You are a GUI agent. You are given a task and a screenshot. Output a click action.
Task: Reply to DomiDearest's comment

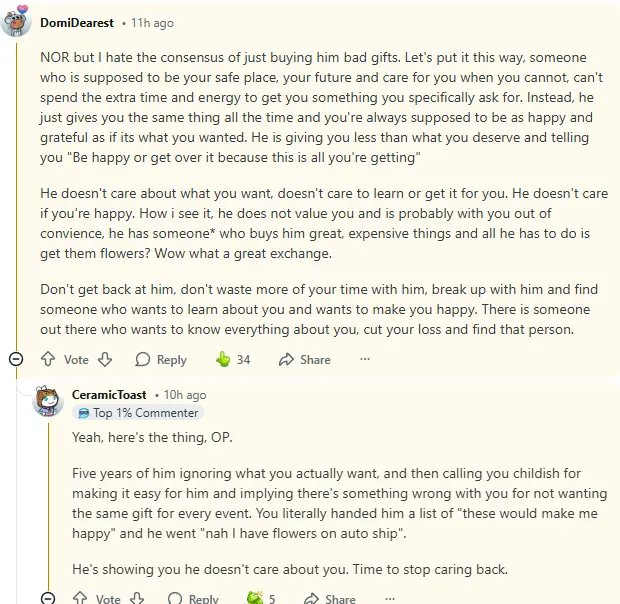pyautogui.click(x=161, y=359)
